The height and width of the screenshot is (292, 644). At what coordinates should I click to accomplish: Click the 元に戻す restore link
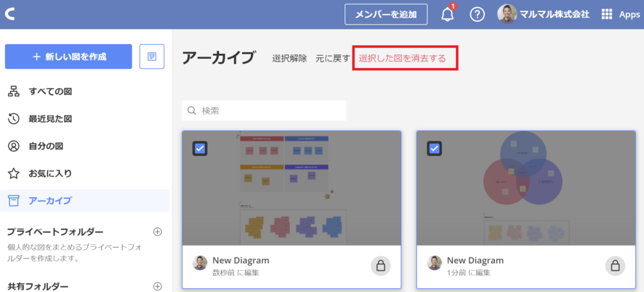333,58
